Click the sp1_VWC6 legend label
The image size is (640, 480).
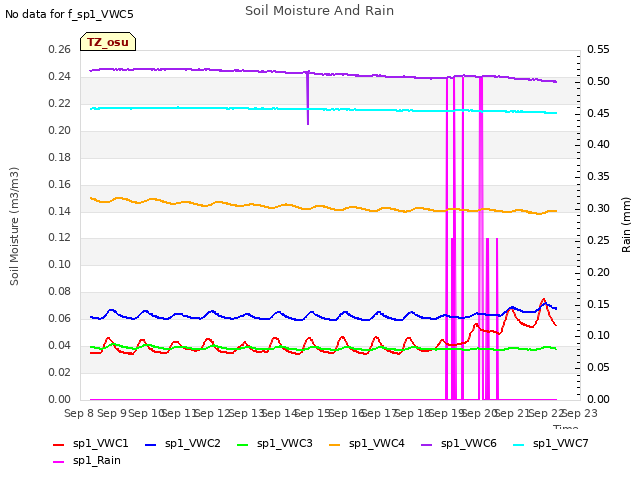469,443
